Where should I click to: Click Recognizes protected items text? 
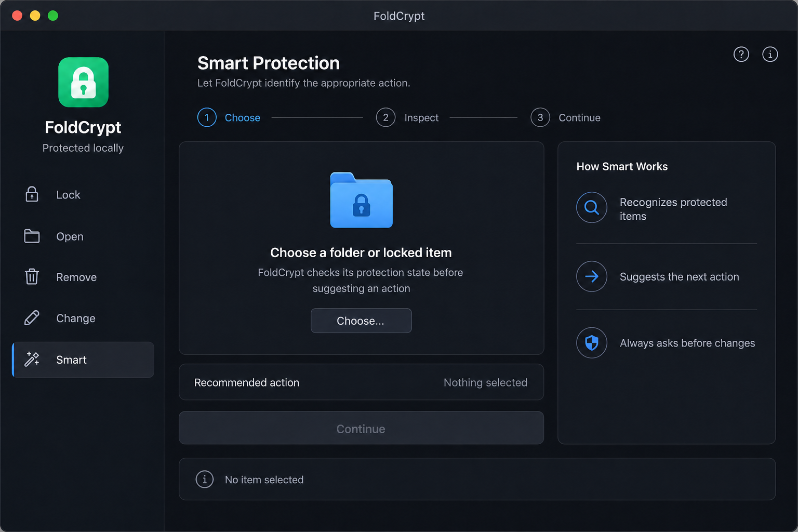673,209
